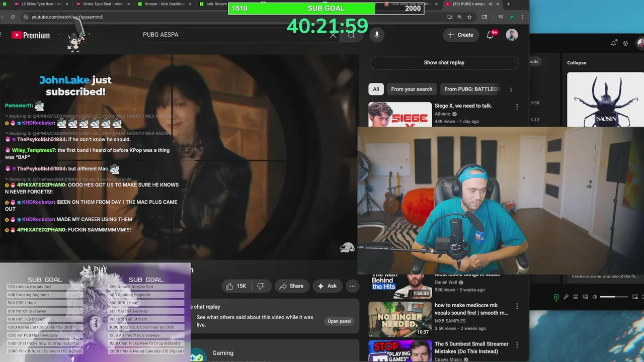Clear the PUBG AESPA search text
644x362 pixels.
pyautogui.click(x=333, y=35)
